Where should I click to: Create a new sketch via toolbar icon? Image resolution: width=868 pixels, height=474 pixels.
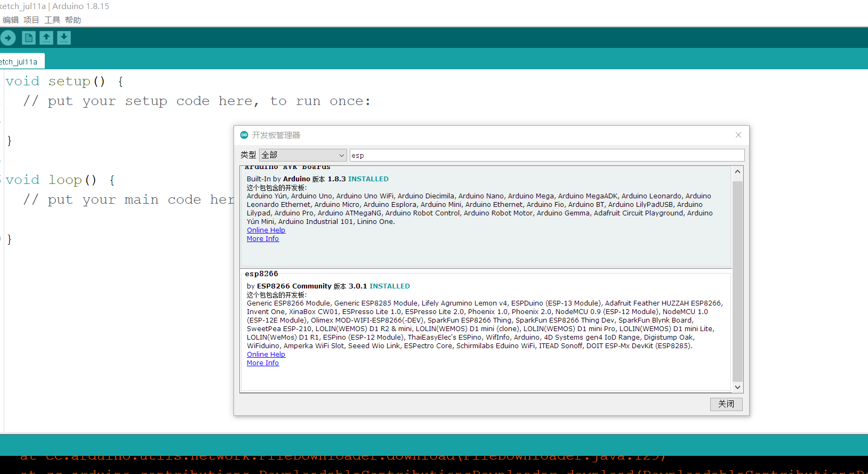click(x=29, y=38)
